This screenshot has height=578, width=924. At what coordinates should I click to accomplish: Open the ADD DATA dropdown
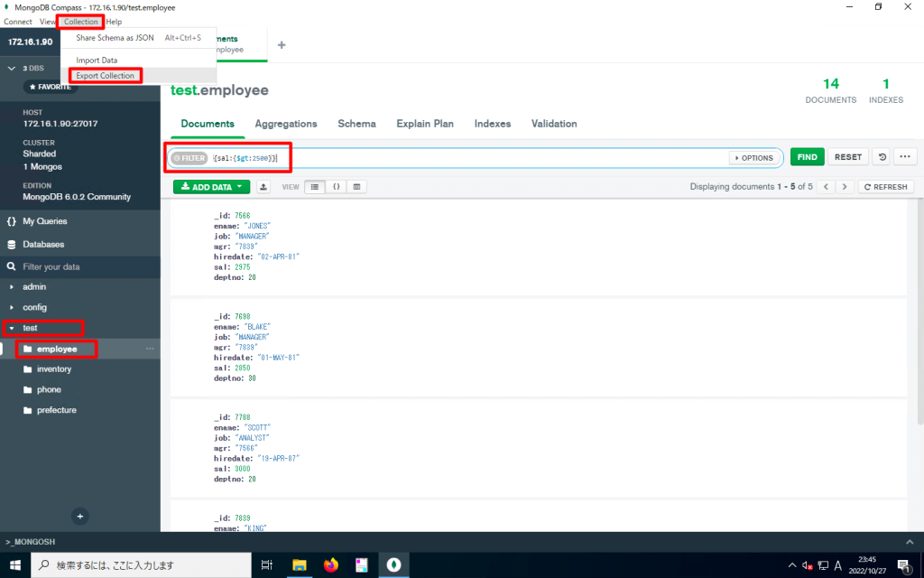[210, 186]
